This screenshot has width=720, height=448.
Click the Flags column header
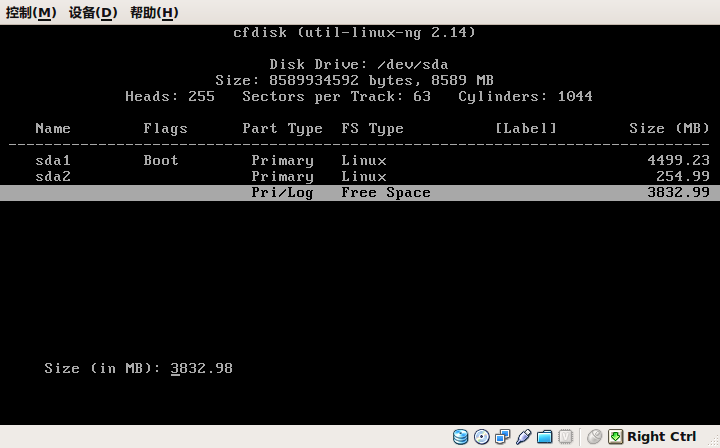pyautogui.click(x=165, y=128)
